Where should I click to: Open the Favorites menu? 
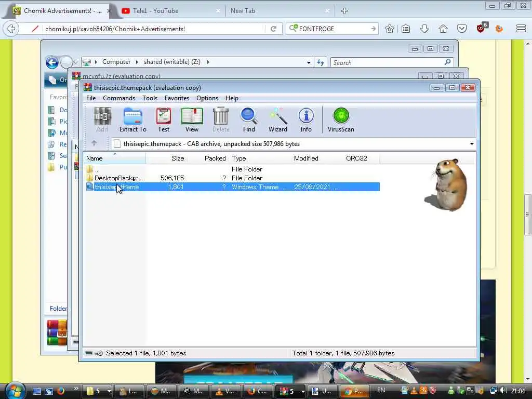click(177, 98)
